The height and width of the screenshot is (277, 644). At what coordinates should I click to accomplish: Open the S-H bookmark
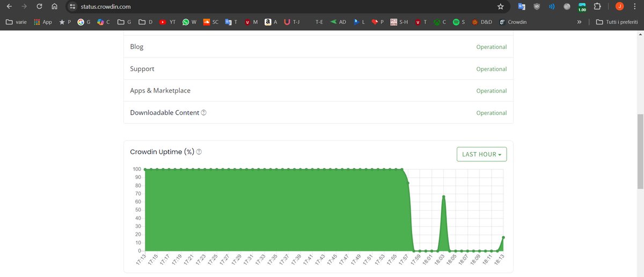pyautogui.click(x=399, y=22)
